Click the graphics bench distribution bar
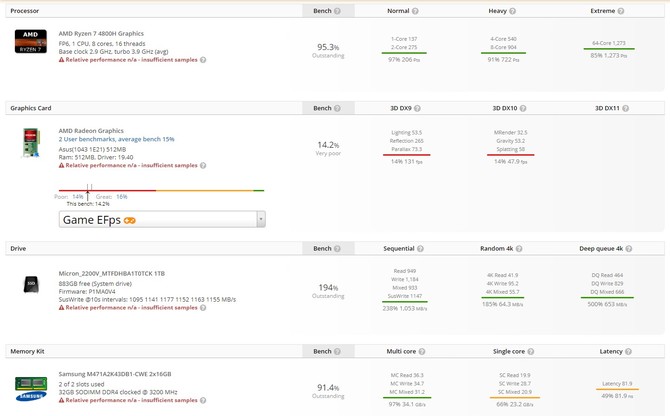The height and width of the screenshot is (416, 670). tap(162, 190)
